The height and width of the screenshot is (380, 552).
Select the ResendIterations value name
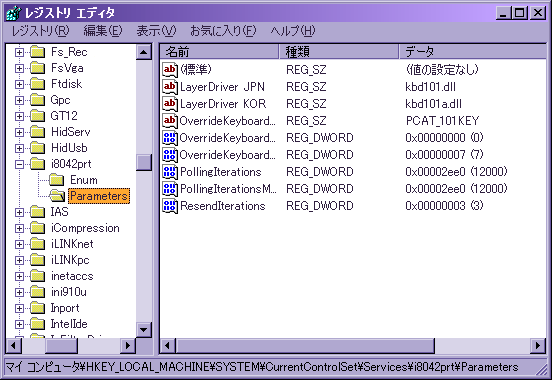click(x=222, y=206)
